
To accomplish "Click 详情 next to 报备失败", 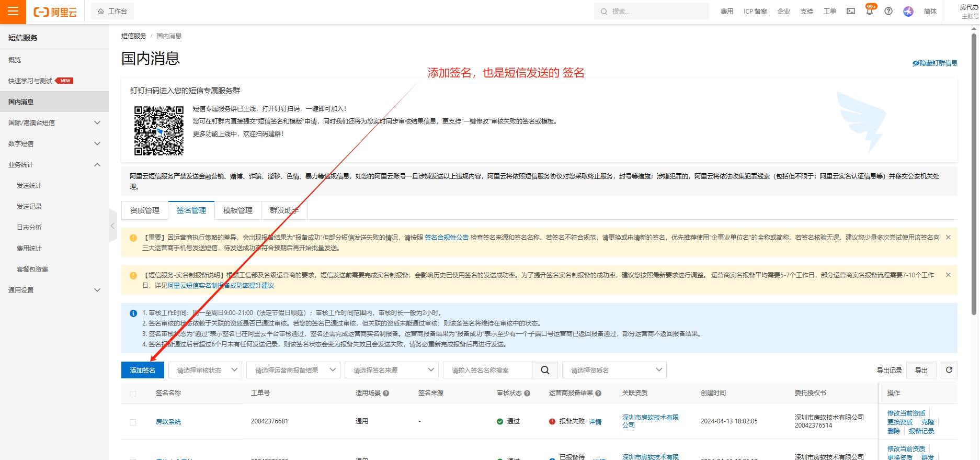I will pyautogui.click(x=595, y=421).
